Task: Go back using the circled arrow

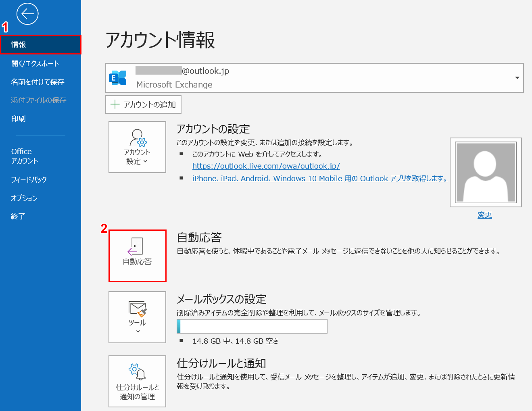Action: click(x=27, y=14)
